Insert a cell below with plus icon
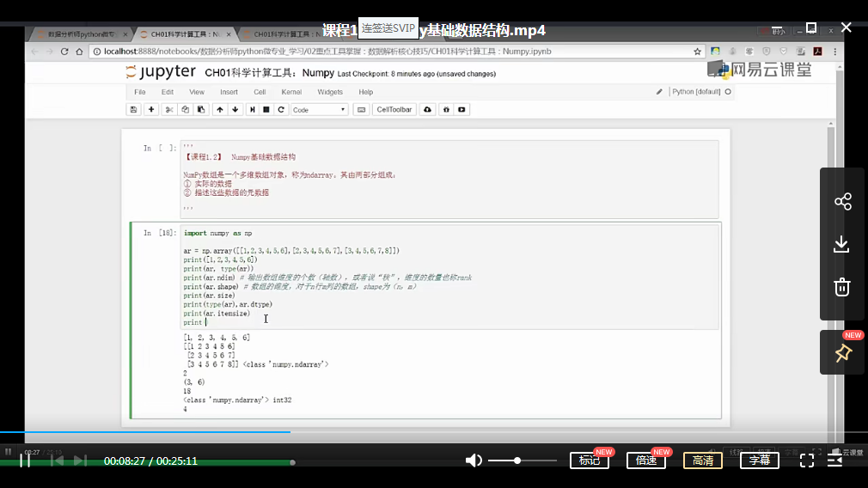This screenshot has width=868, height=488. click(151, 110)
